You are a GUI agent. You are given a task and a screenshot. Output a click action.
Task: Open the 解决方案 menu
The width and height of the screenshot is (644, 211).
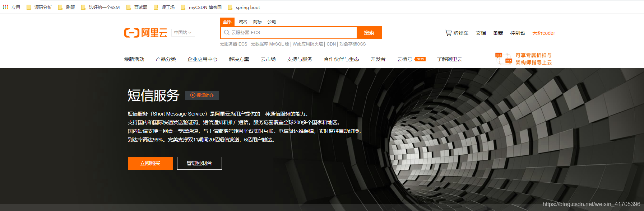pyautogui.click(x=239, y=59)
